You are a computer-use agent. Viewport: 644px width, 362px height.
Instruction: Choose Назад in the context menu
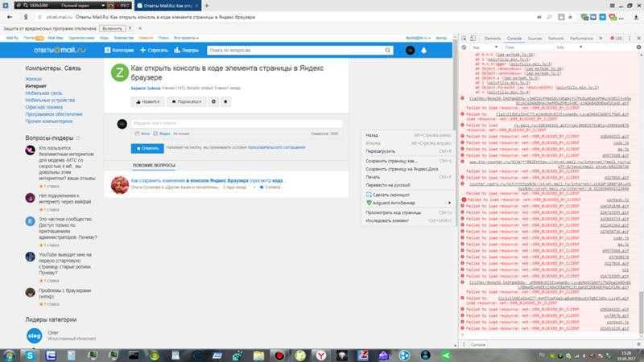pos(408,135)
